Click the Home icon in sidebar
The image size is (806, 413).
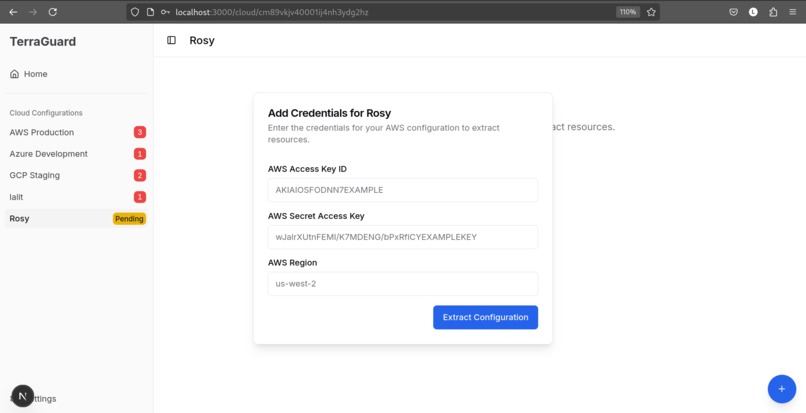point(14,74)
